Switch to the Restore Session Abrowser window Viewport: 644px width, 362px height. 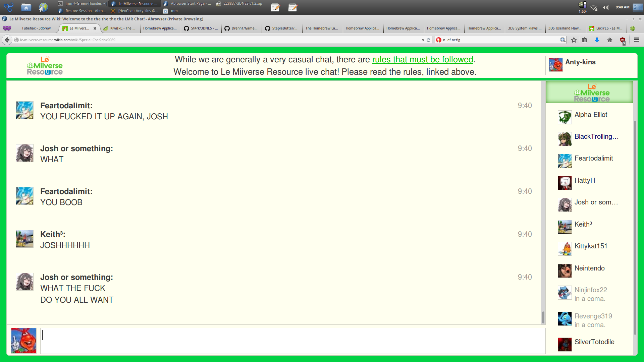(x=83, y=11)
